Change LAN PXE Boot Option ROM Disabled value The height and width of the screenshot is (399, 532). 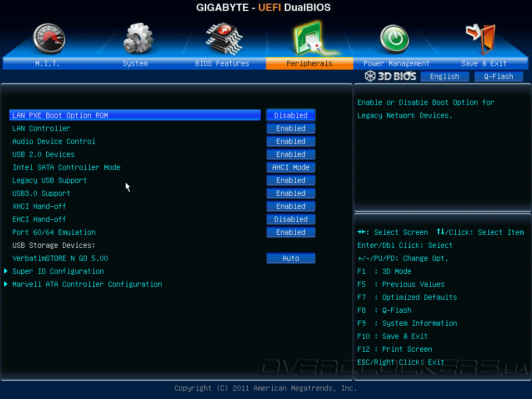pyautogui.click(x=291, y=115)
